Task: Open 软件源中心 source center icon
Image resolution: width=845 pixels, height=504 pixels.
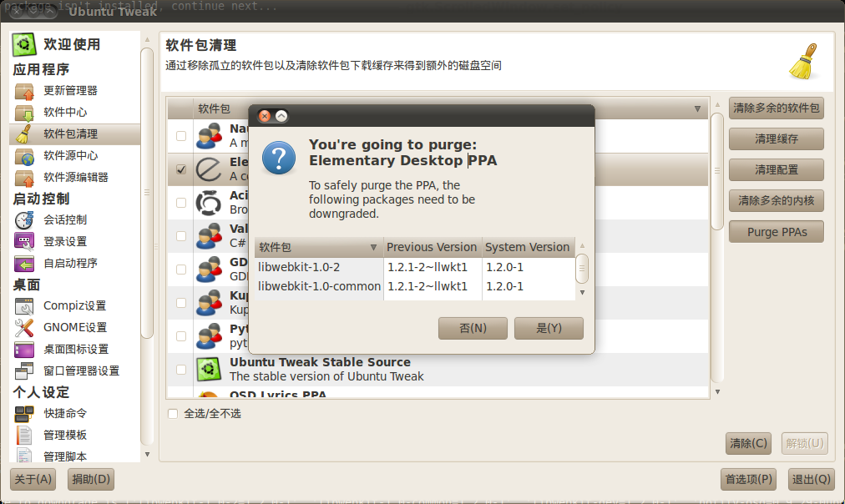Action: pyautogui.click(x=24, y=155)
